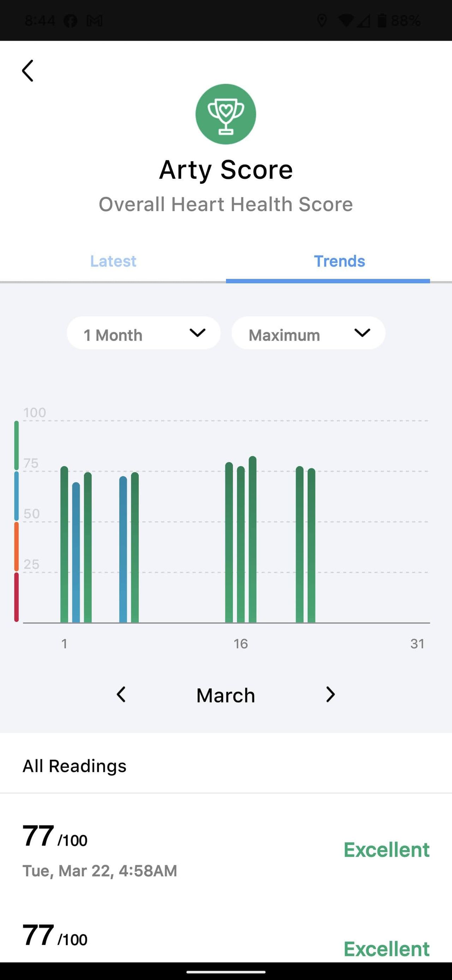The height and width of the screenshot is (980, 452).
Task: Tap the back arrow icon
Action: tap(28, 70)
